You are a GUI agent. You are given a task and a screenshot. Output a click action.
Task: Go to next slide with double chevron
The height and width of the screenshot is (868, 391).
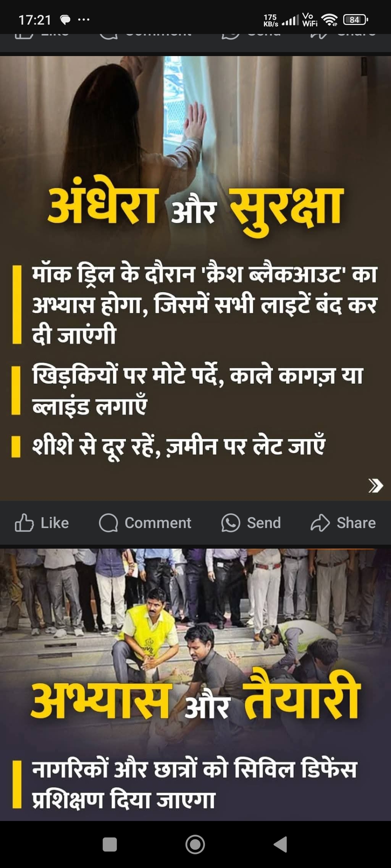point(375,485)
